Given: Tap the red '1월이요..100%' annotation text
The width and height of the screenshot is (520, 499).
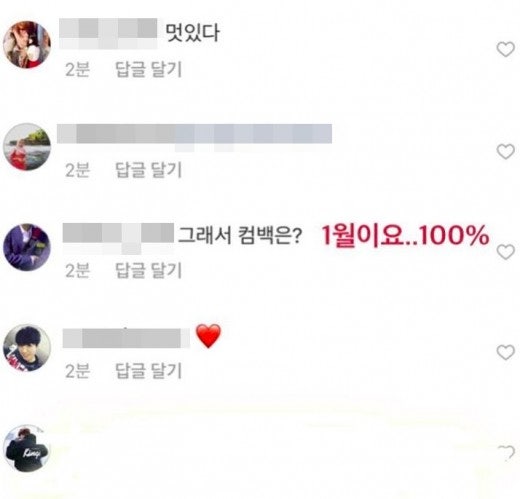Looking at the screenshot, I should [405, 235].
